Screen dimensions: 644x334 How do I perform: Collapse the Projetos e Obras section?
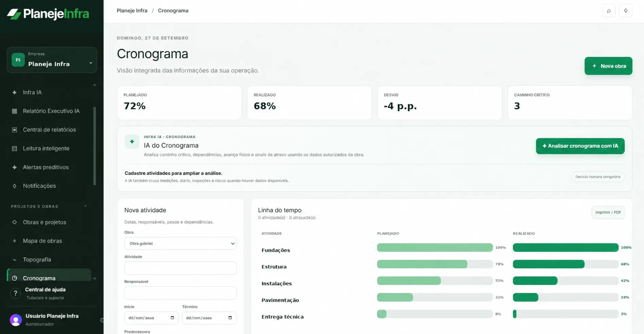click(85, 206)
